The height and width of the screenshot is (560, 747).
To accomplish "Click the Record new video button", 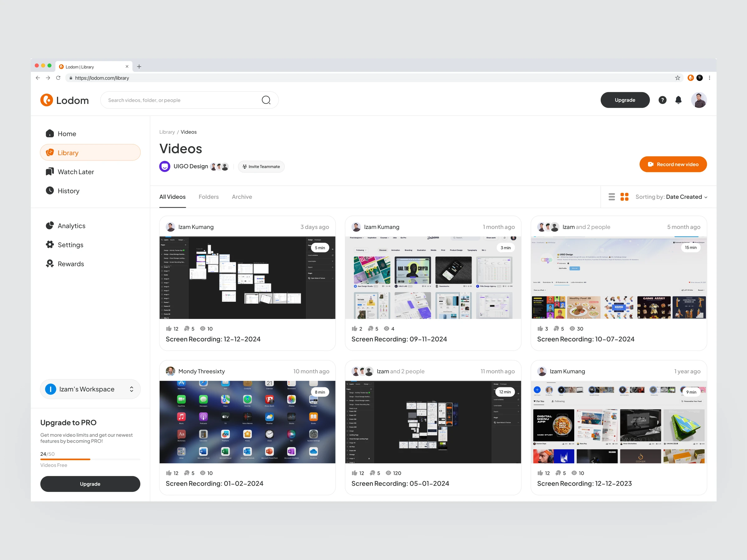I will (x=673, y=164).
